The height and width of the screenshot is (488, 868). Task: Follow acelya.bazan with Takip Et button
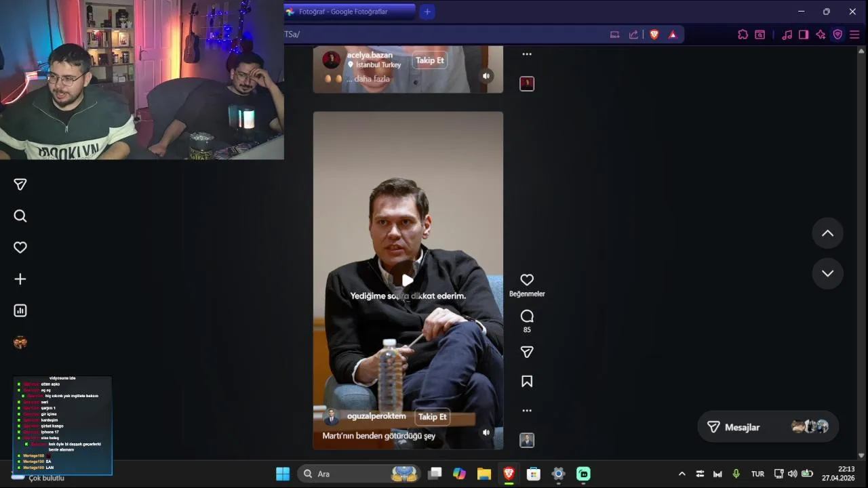click(x=430, y=60)
